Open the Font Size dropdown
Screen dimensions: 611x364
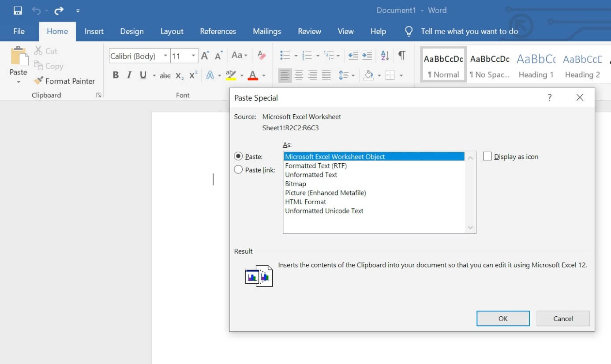(193, 55)
